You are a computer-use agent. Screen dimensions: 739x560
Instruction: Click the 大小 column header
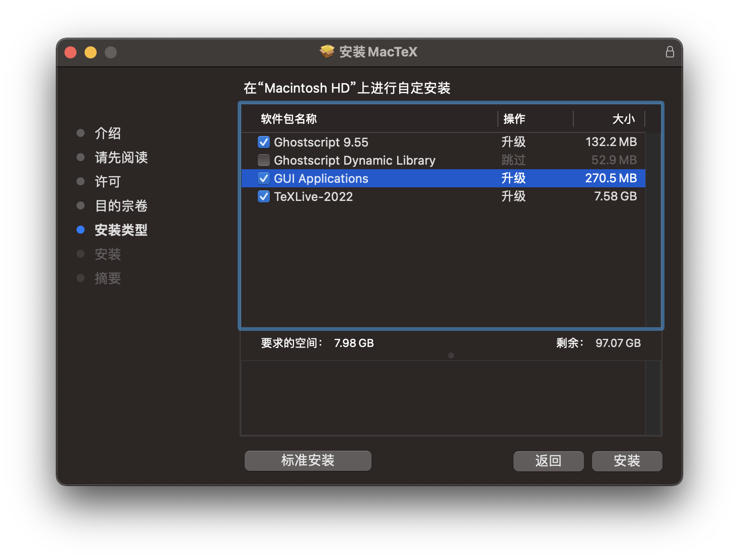624,118
